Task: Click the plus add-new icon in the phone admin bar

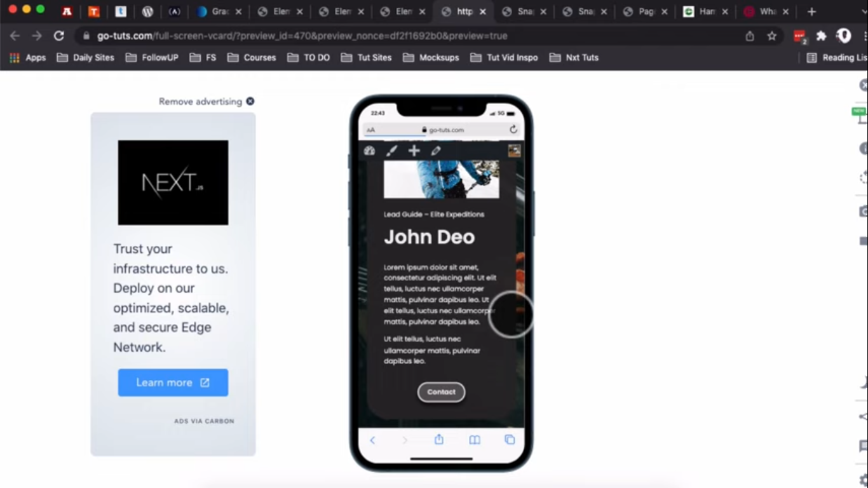Action: 414,151
